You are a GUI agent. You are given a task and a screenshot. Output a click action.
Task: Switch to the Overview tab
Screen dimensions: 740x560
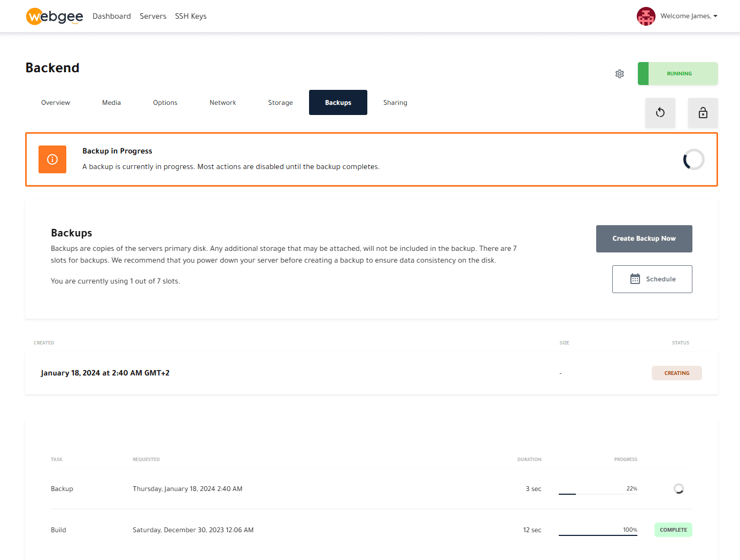tap(56, 103)
